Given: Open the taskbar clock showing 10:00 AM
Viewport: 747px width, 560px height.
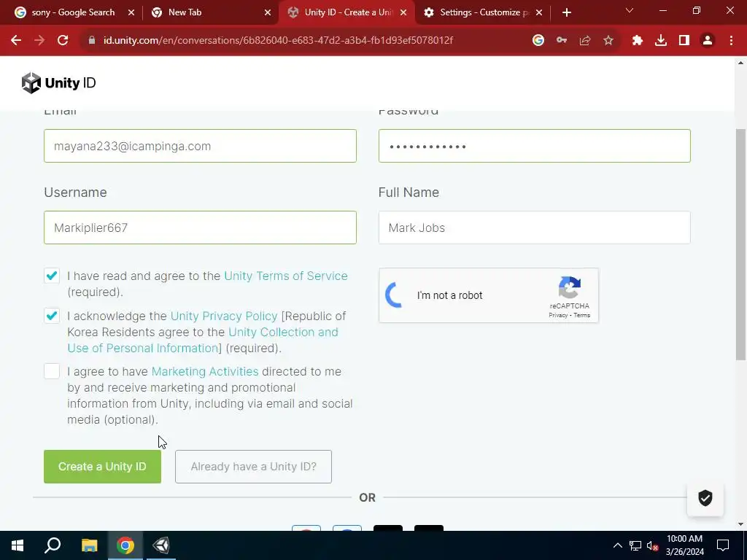Looking at the screenshot, I should tap(684, 545).
